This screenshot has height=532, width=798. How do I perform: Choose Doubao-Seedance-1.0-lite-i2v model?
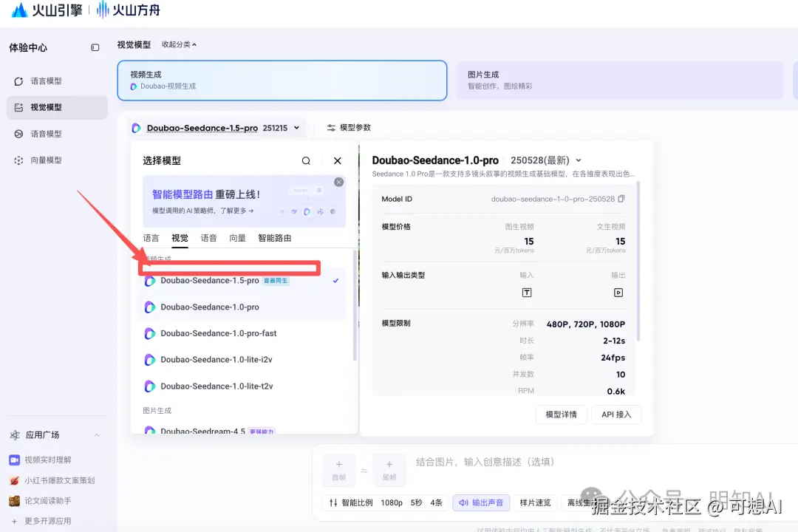[x=242, y=360]
